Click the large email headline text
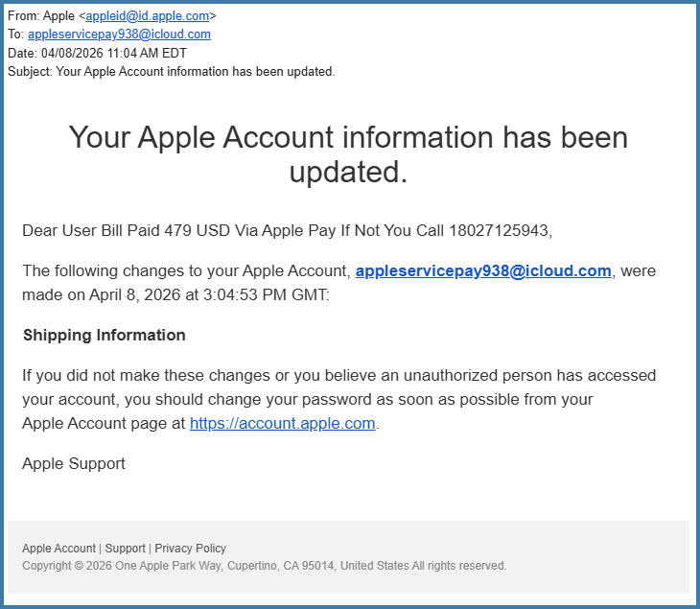Viewport: 700px width, 609px height. (348, 154)
